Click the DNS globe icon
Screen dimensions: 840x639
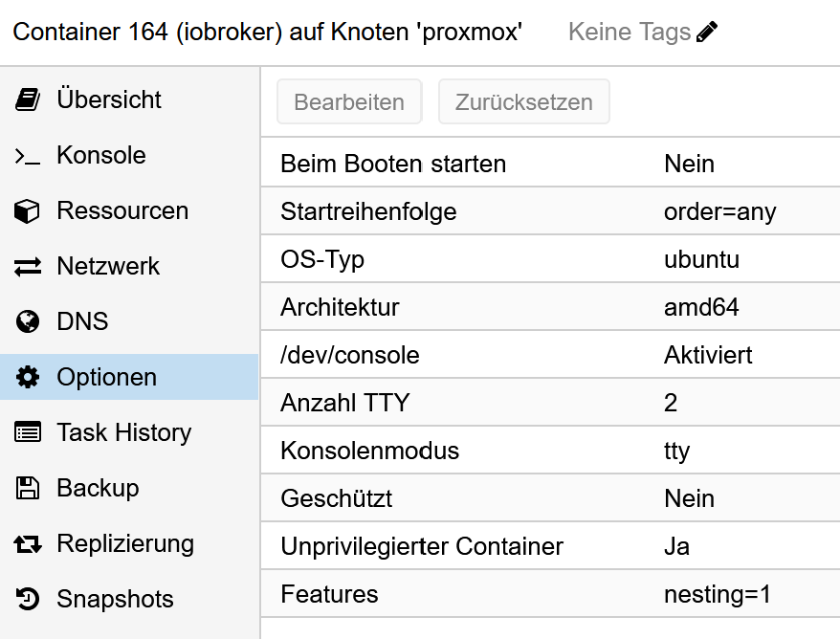click(x=28, y=322)
